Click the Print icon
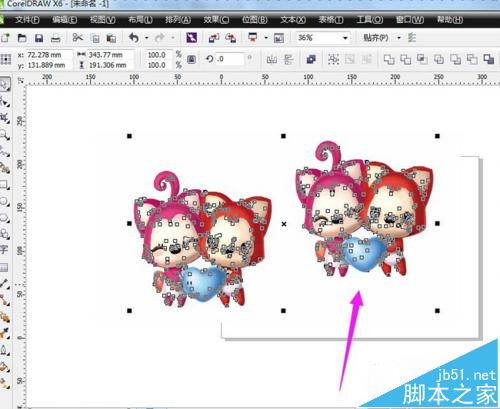 coord(56,38)
